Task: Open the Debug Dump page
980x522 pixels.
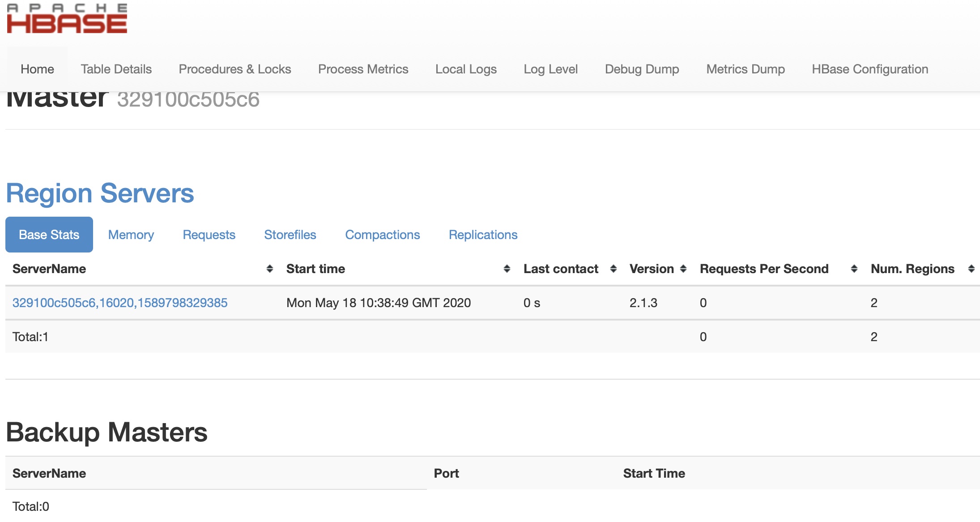Action: click(642, 69)
